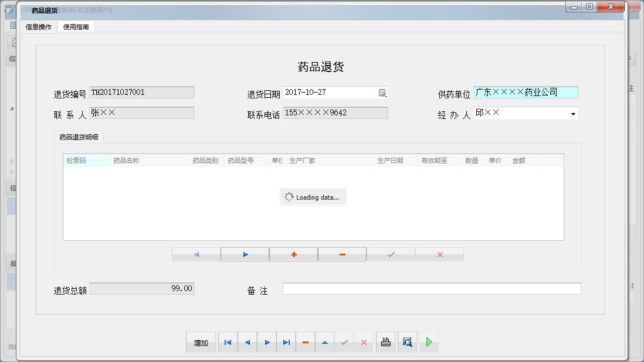
Task: Open the 退货日期 calendar picker
Action: (x=382, y=93)
